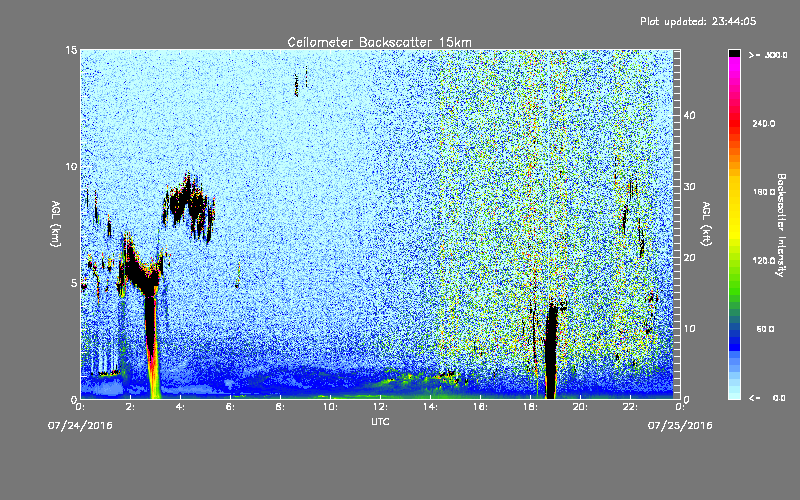Click the '22:' UTC hour tick label
The image size is (800, 500).
click(x=630, y=407)
